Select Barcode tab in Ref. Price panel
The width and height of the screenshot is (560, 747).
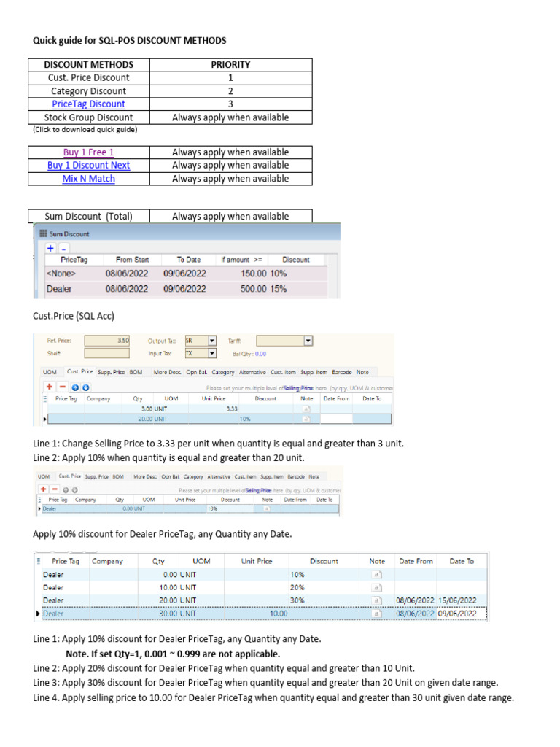click(341, 372)
